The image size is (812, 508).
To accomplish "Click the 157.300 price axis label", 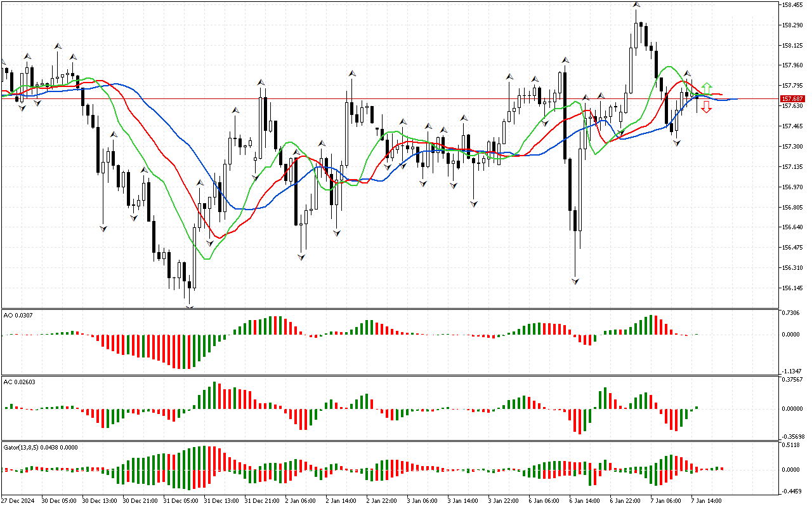I will [792, 147].
